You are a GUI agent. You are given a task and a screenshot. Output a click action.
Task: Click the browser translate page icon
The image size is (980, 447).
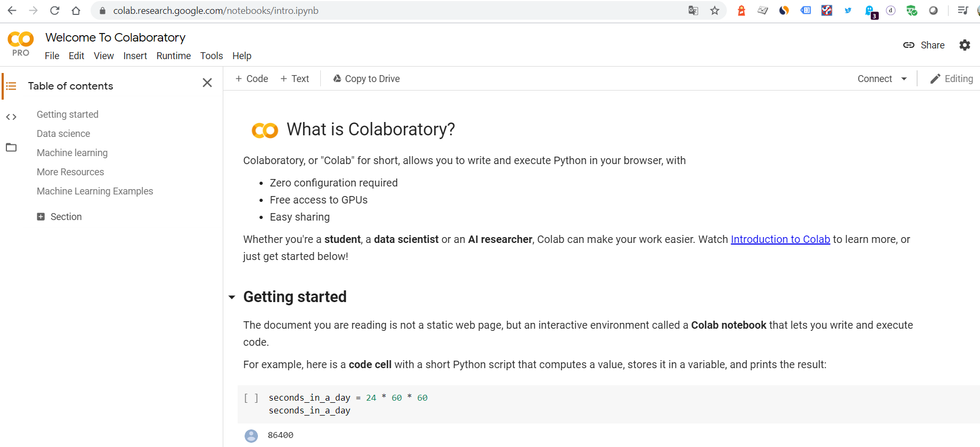tap(693, 11)
